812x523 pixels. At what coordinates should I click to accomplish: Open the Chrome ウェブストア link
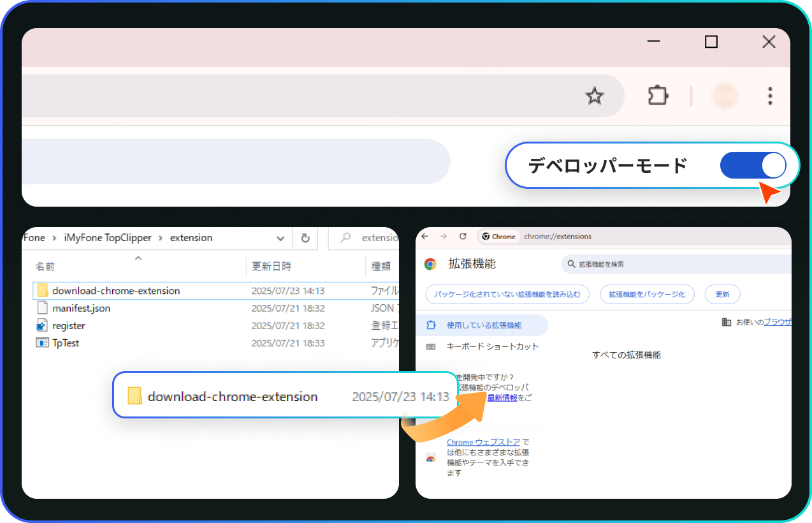(484, 442)
